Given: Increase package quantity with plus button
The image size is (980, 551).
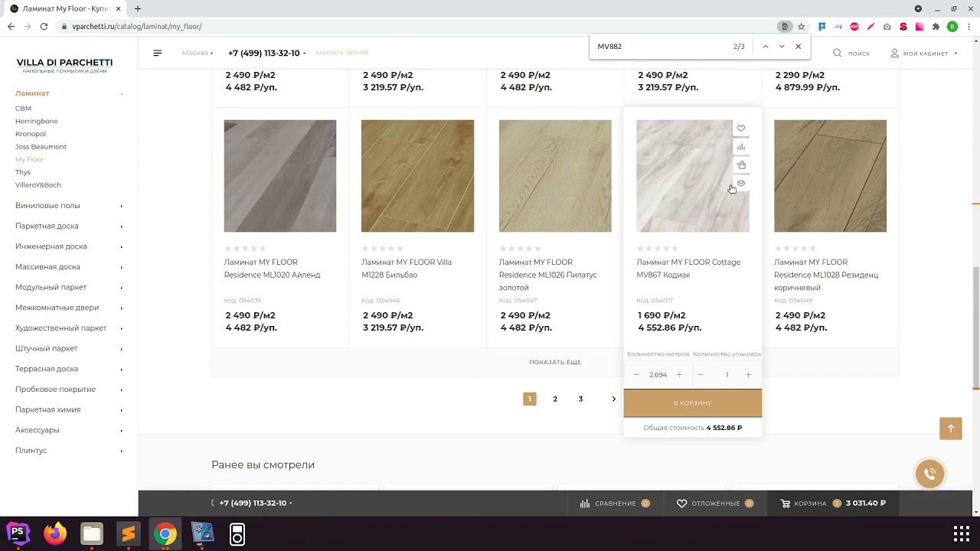Looking at the screenshot, I should click(x=748, y=375).
